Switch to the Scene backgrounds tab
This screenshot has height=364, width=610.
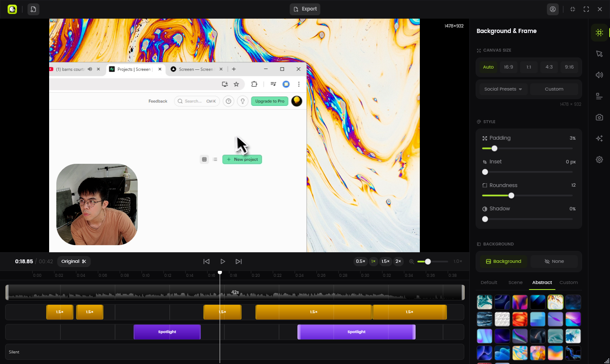point(515,282)
